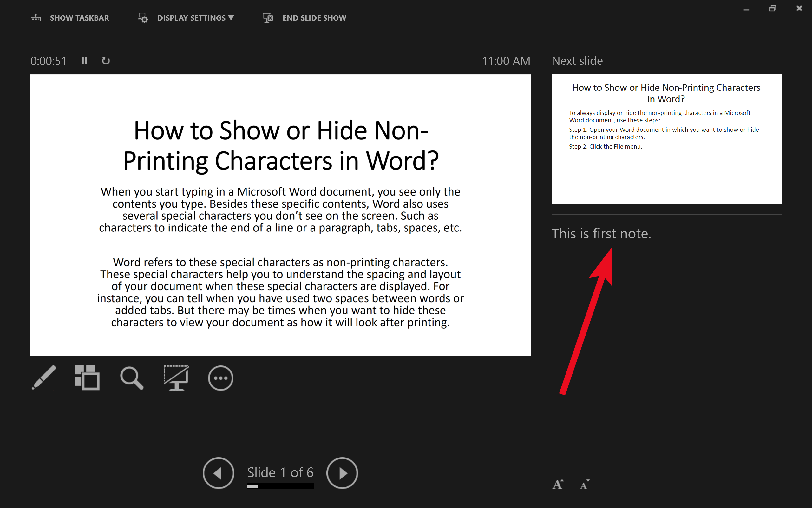The width and height of the screenshot is (812, 508).
Task: Click the Slide 1 of 6 indicator
Action: (280, 472)
